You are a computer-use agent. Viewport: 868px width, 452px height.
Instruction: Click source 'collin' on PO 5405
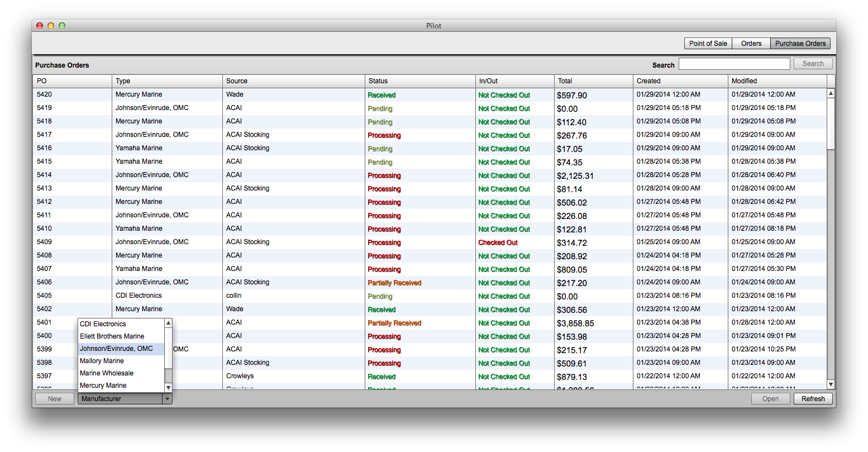tap(233, 296)
